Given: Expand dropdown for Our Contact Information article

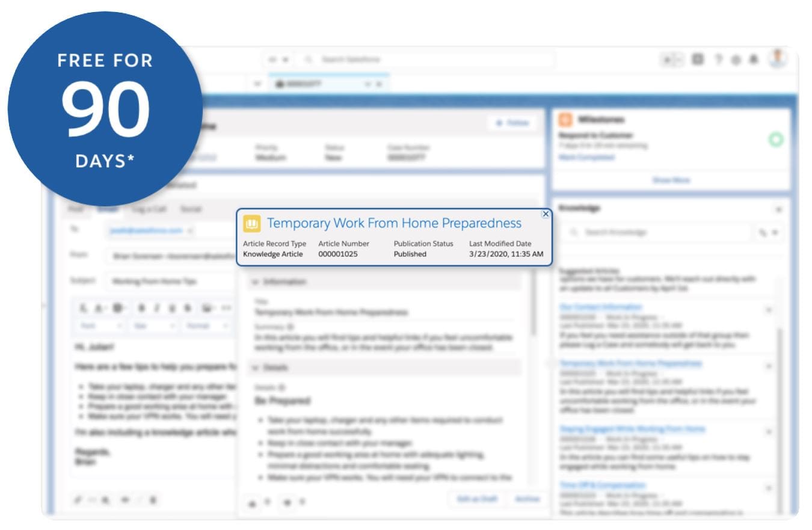Looking at the screenshot, I should click(768, 309).
